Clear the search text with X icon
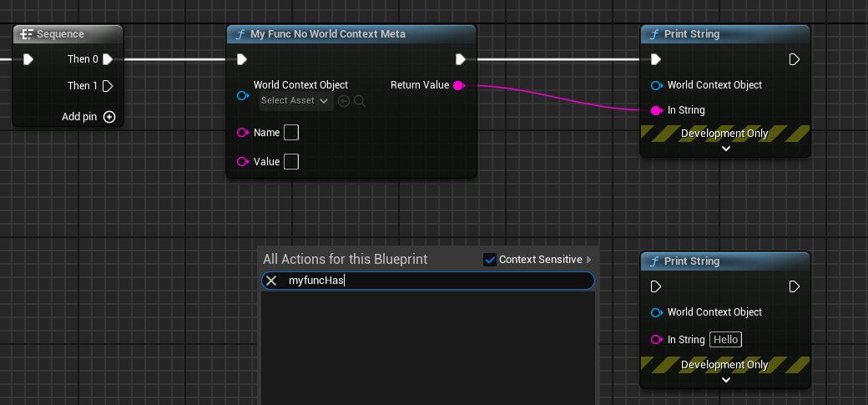Image resolution: width=868 pixels, height=405 pixels. point(271,281)
